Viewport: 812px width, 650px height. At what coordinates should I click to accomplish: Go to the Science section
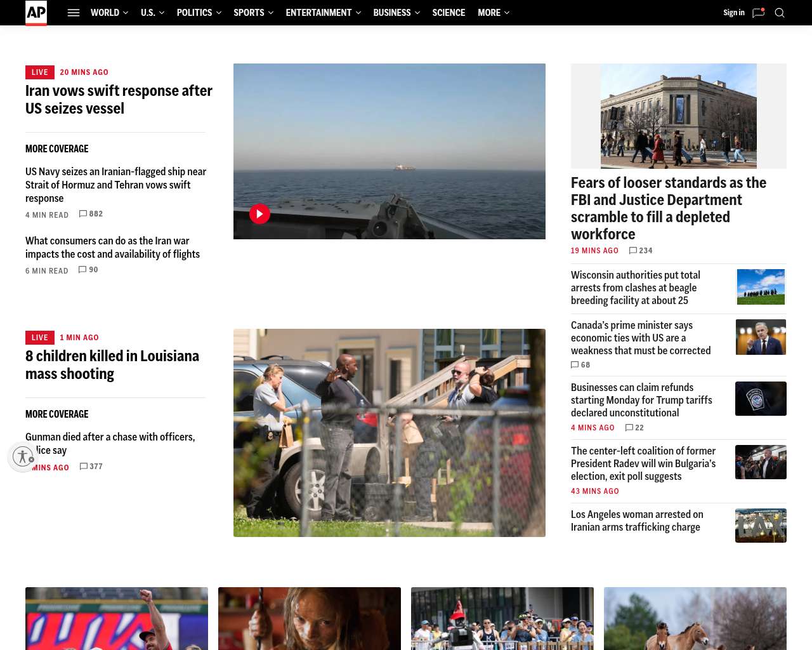point(449,13)
